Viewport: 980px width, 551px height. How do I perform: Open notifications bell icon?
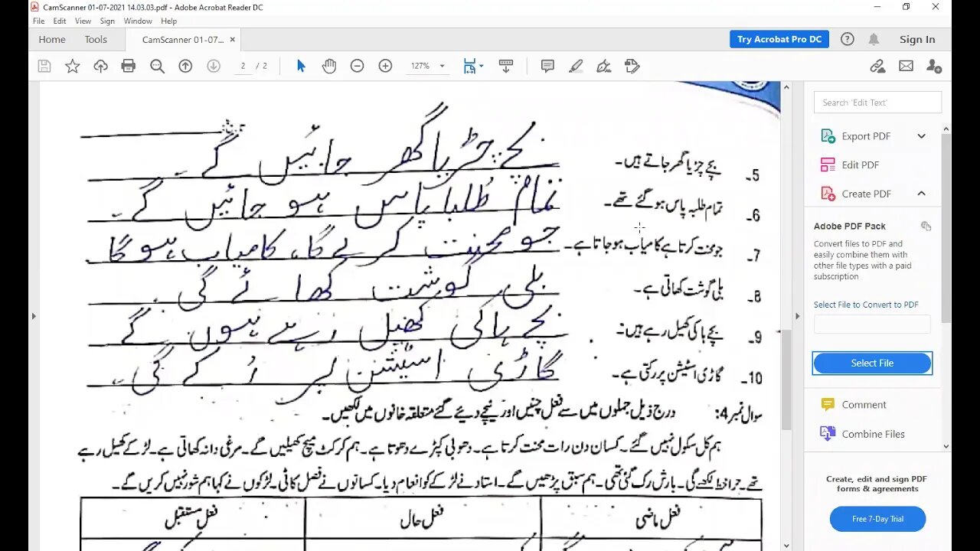pyautogui.click(x=874, y=39)
